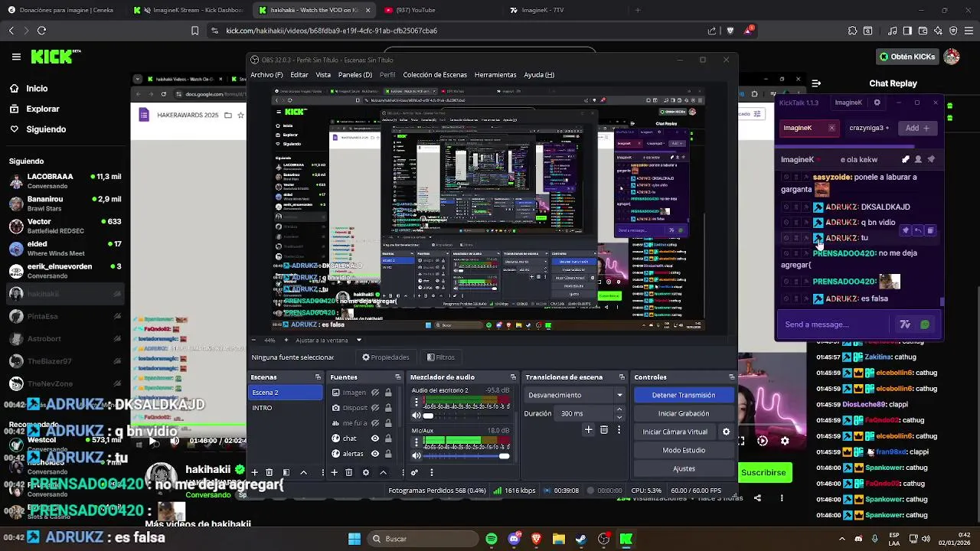Move source up in Fuentes toolbar
This screenshot has width=980, height=551.
pos(384,472)
